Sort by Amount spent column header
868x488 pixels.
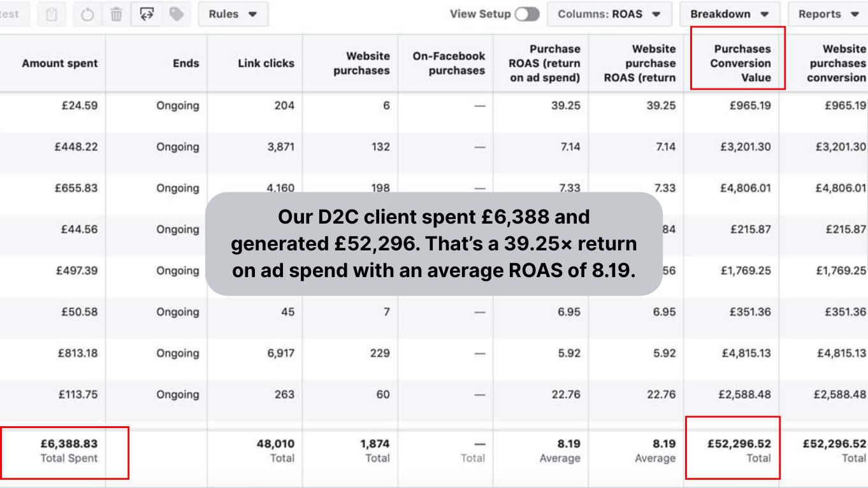(x=60, y=63)
